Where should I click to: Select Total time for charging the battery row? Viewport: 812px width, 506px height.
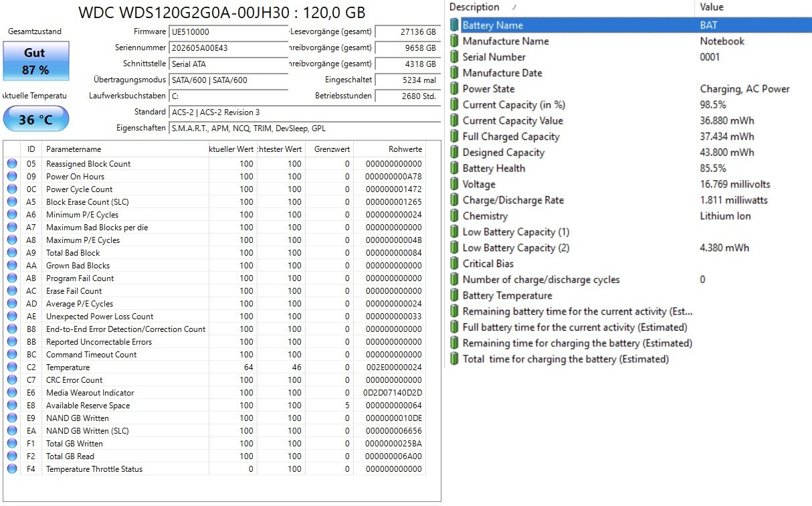click(629, 359)
